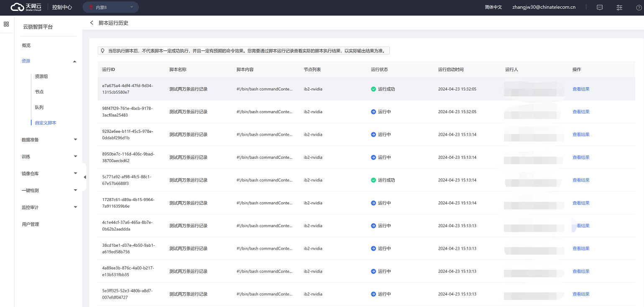Click script content cell in 38cd1be1 row

(x=264, y=248)
